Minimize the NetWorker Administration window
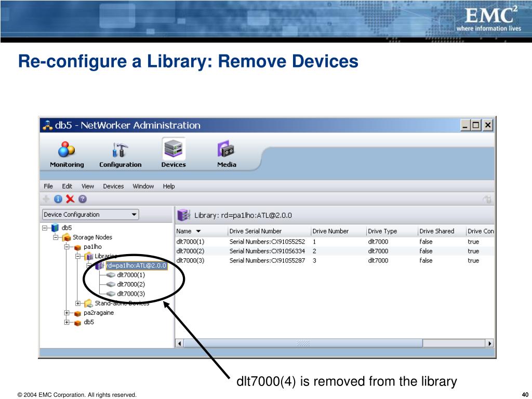 click(x=465, y=126)
